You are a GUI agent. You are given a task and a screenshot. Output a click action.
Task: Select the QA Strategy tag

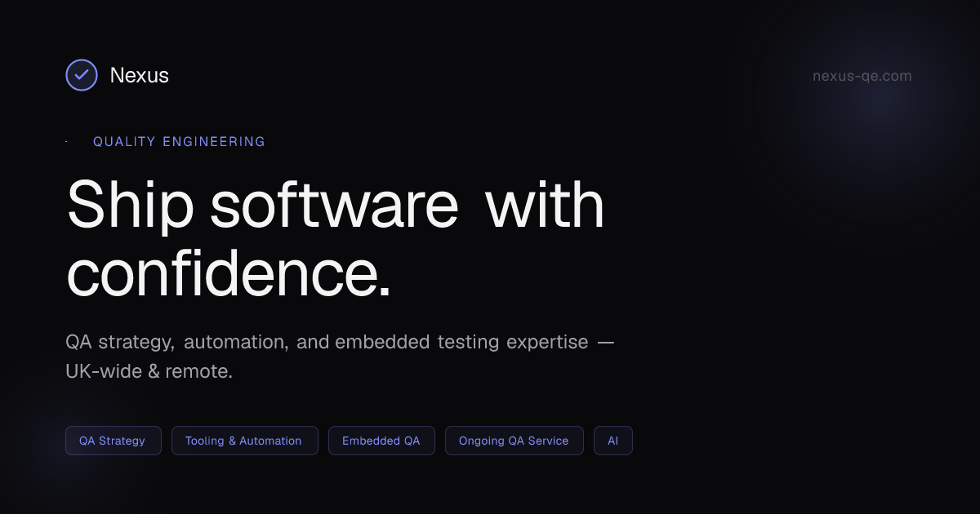coord(113,441)
